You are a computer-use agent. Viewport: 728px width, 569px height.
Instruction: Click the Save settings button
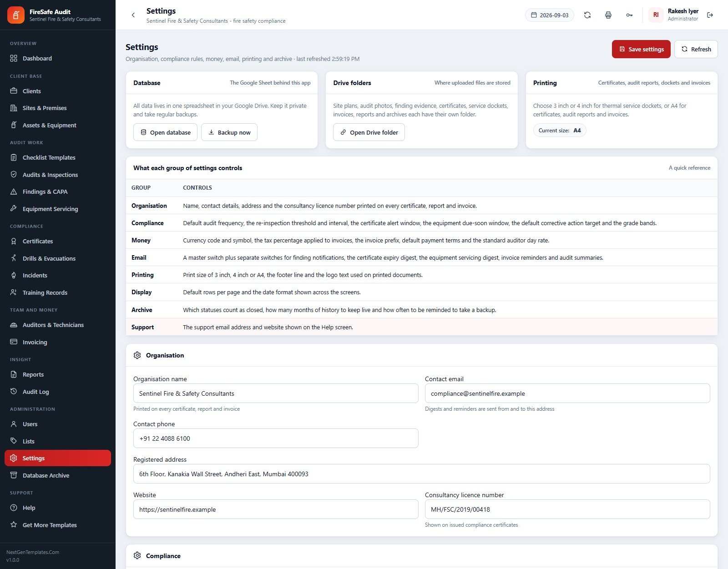coord(641,49)
